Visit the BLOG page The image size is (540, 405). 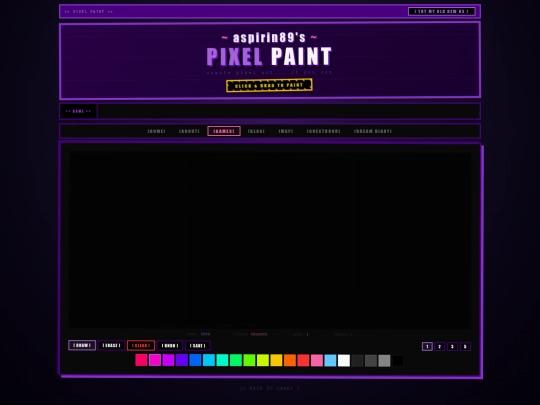[x=256, y=131]
